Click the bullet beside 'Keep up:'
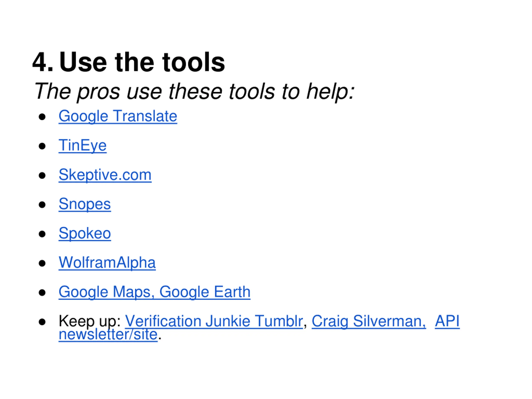The width and height of the screenshot is (532, 399). (42, 322)
